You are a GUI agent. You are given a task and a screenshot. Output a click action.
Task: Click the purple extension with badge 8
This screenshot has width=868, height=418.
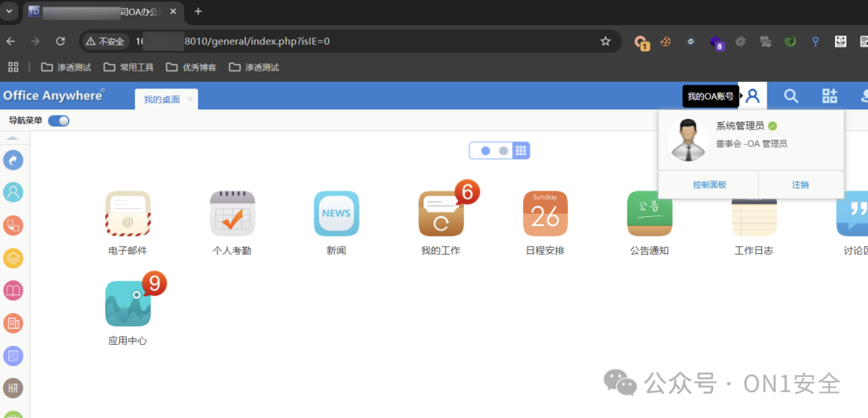coord(716,42)
